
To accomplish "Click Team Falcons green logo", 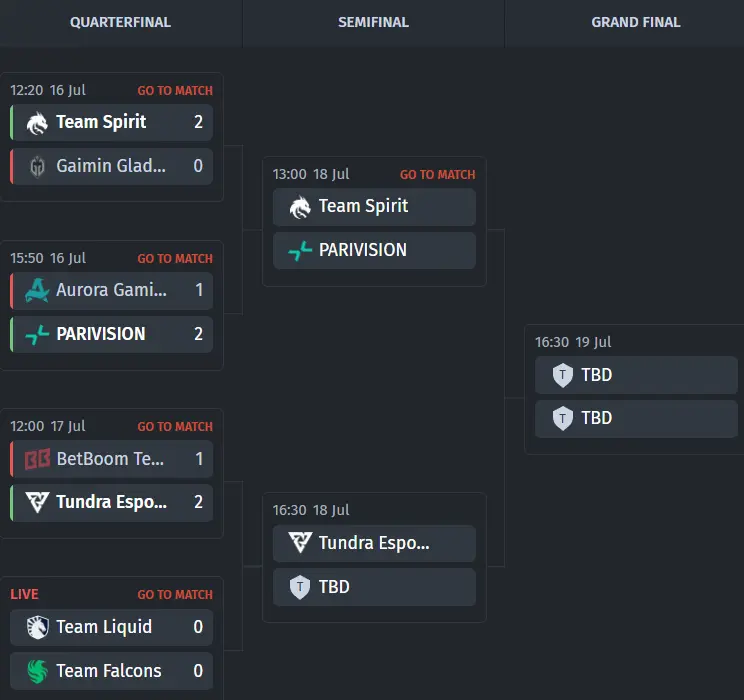I will coord(37,671).
